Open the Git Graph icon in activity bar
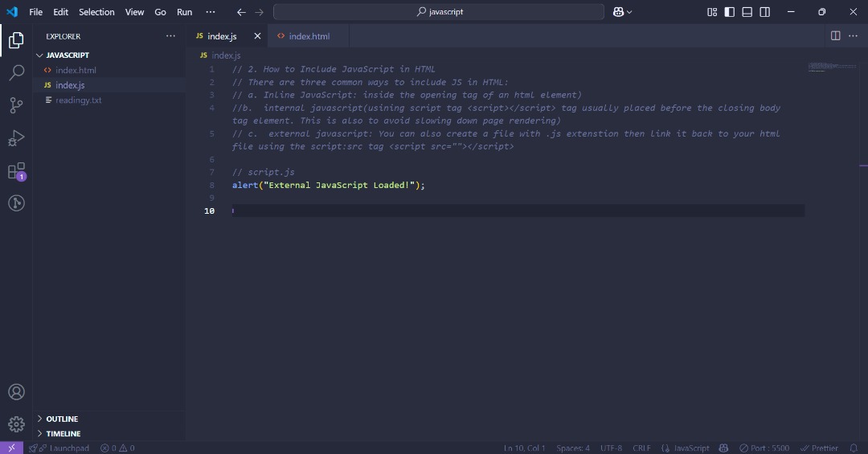The height and width of the screenshot is (454, 868). (17, 203)
